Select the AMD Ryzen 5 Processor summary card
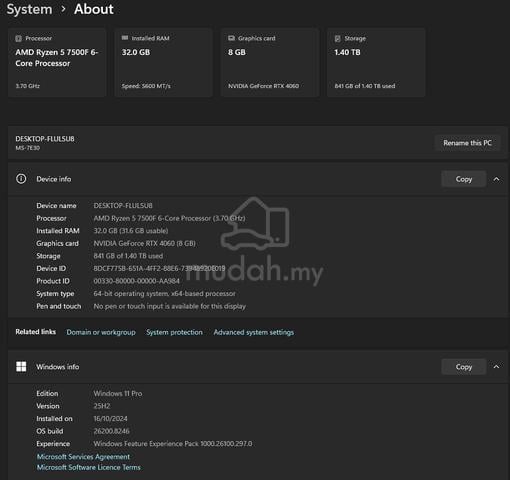Viewport: 510px width, 480px height. (57, 62)
